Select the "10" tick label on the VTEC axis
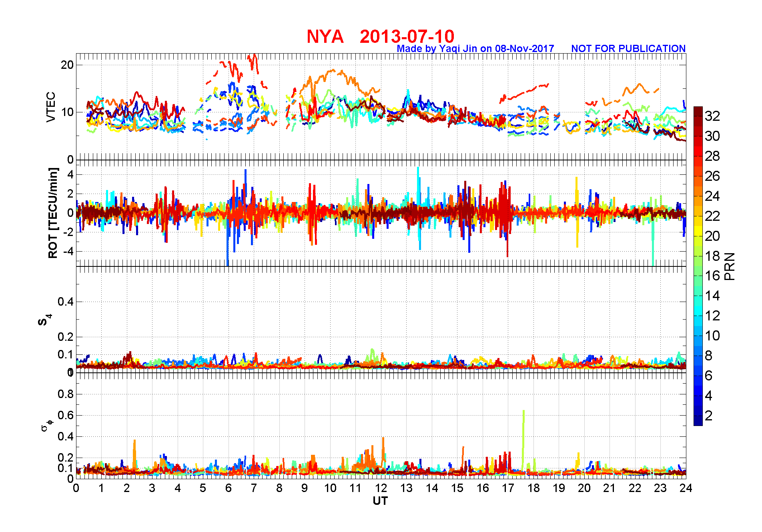The width and height of the screenshot is (762, 532). (x=67, y=112)
